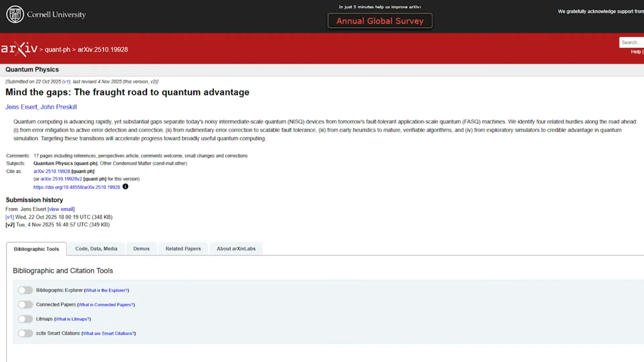Click the Cornell University seal logo

15,14
